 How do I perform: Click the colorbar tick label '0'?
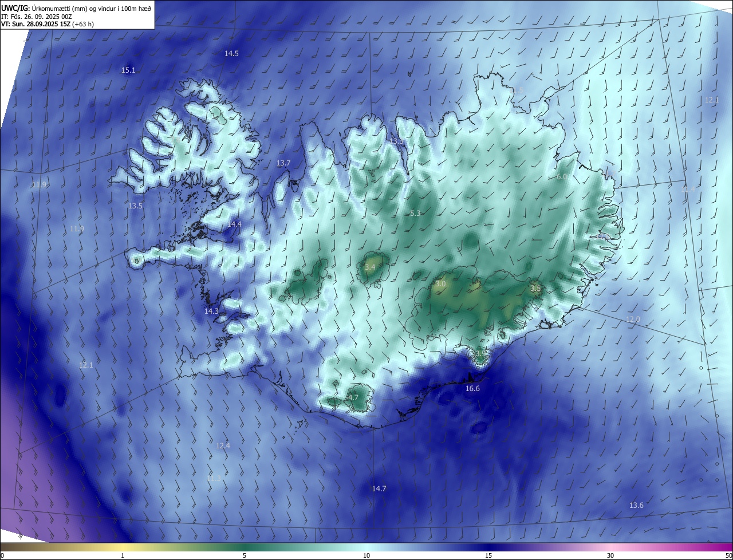[x=2, y=555]
